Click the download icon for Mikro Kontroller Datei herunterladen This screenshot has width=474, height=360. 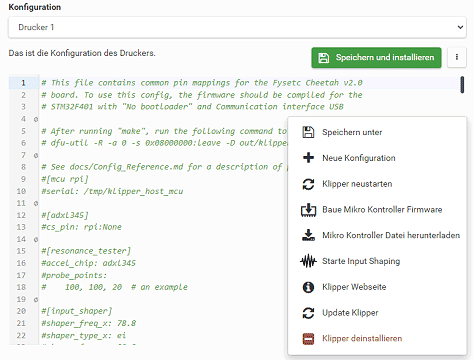point(308,235)
